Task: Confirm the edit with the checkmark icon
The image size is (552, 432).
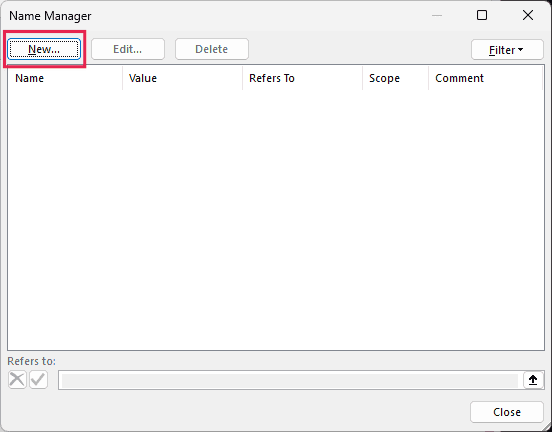Action: click(38, 380)
